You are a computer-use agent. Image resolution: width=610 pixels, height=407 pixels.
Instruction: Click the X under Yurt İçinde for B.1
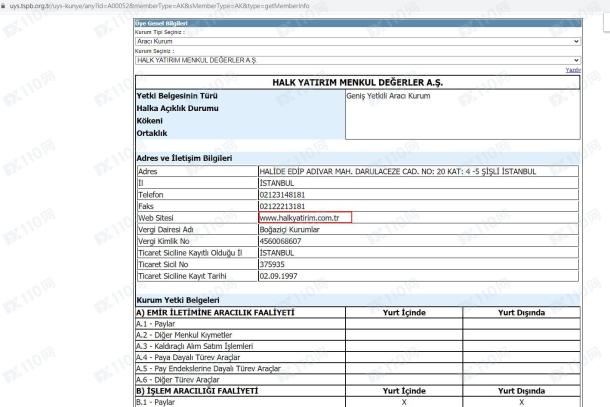[x=404, y=402]
